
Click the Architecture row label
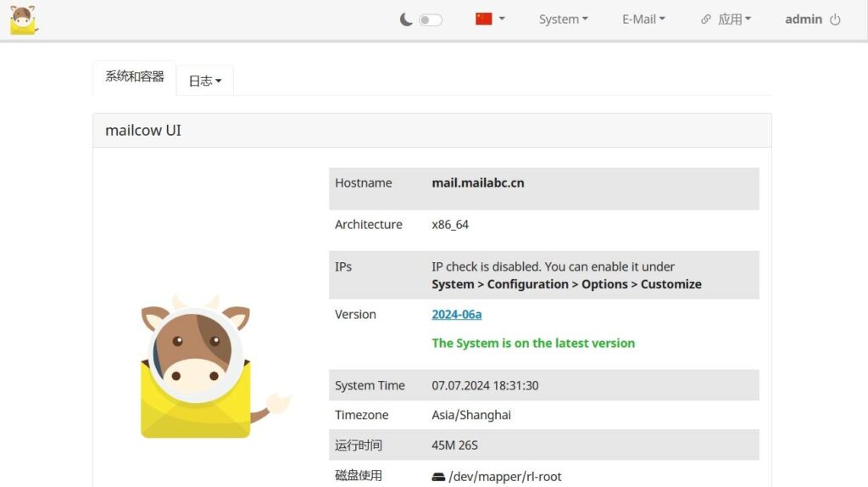coord(368,224)
